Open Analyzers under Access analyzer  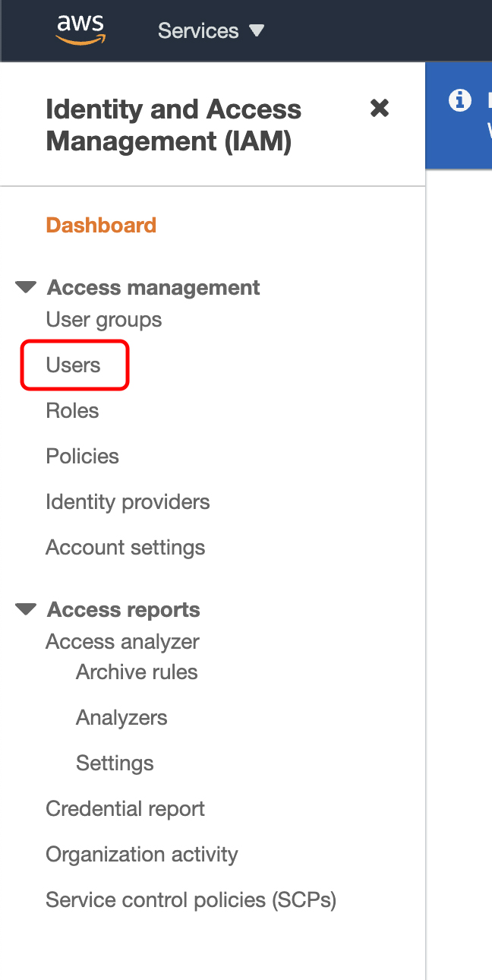[121, 718]
